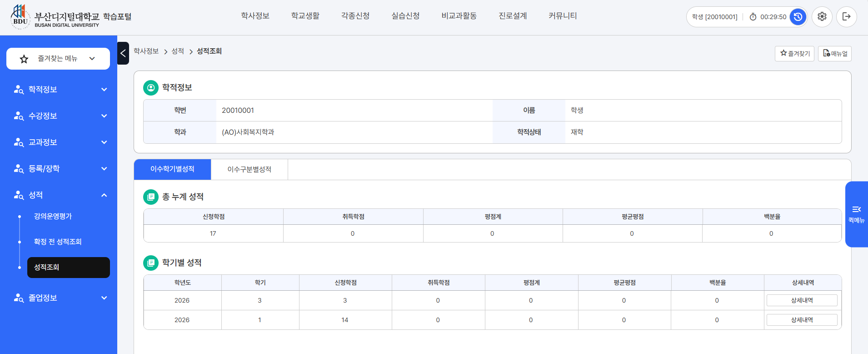Click the logout icon
868x354 pixels.
[847, 17]
